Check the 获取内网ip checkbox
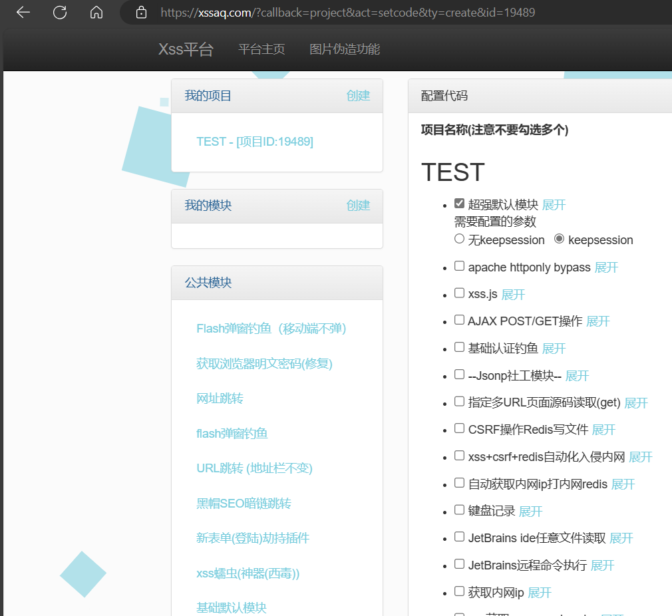The image size is (672, 616). click(x=459, y=591)
